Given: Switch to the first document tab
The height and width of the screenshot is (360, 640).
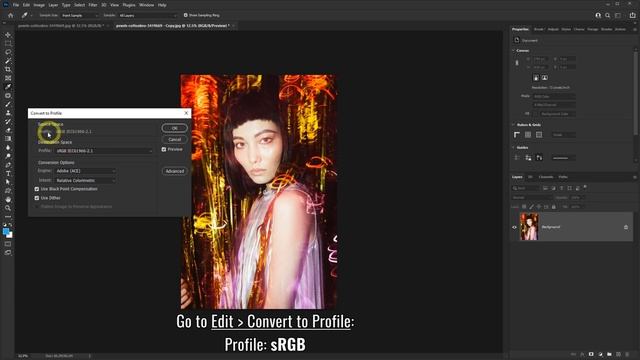Looking at the screenshot, I should pos(61,26).
